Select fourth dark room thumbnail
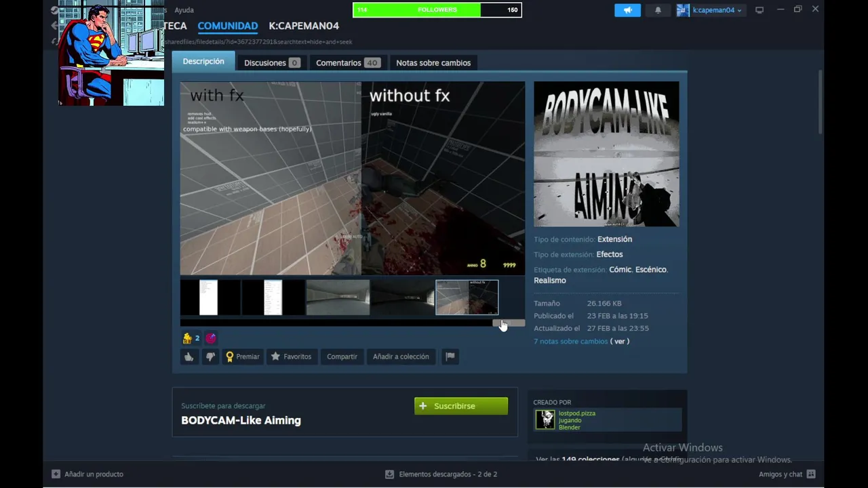Viewport: 868px width, 488px height. [402, 298]
